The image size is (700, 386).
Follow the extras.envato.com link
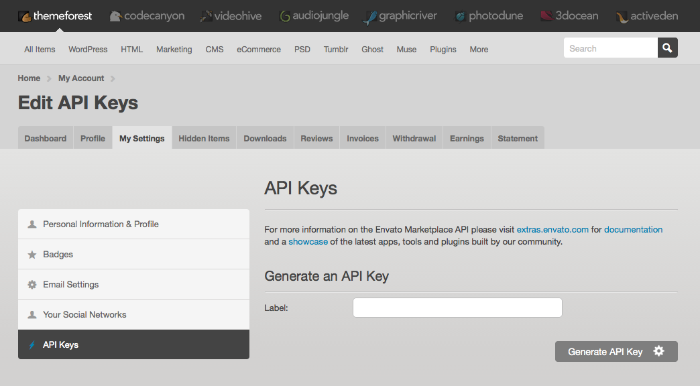(552, 229)
